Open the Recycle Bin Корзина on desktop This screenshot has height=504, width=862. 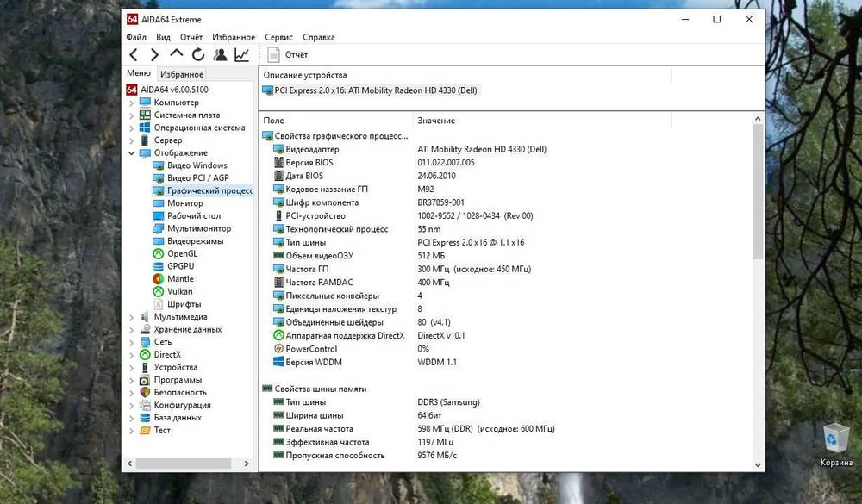(x=836, y=444)
